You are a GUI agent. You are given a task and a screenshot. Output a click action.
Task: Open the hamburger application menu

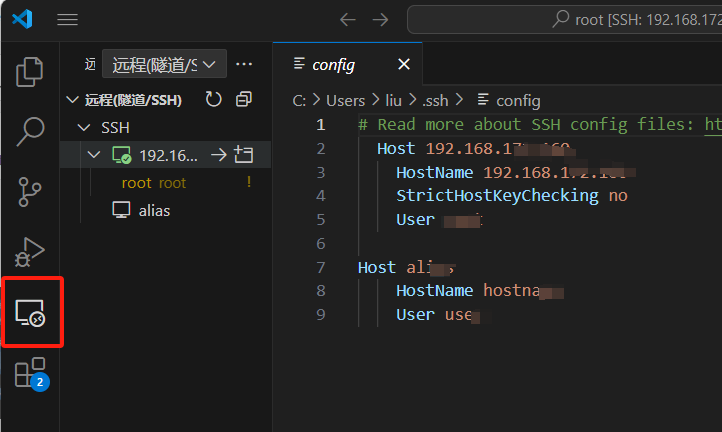(67, 19)
